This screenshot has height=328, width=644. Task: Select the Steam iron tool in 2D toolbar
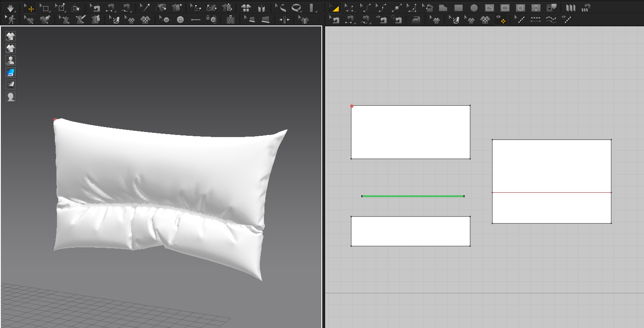(416, 19)
